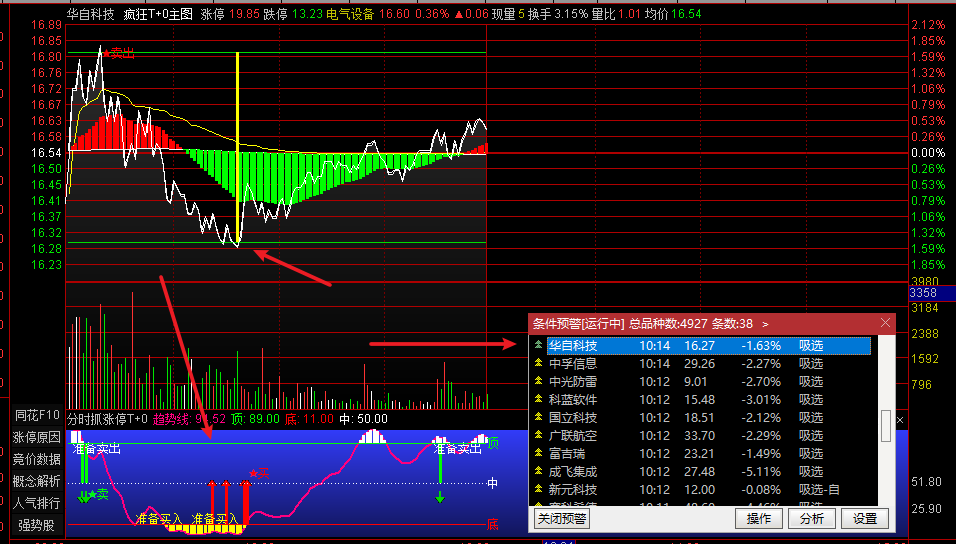Select the 富吉瑞 alert row
Viewport: 956px width, 544px height.
tap(708, 454)
